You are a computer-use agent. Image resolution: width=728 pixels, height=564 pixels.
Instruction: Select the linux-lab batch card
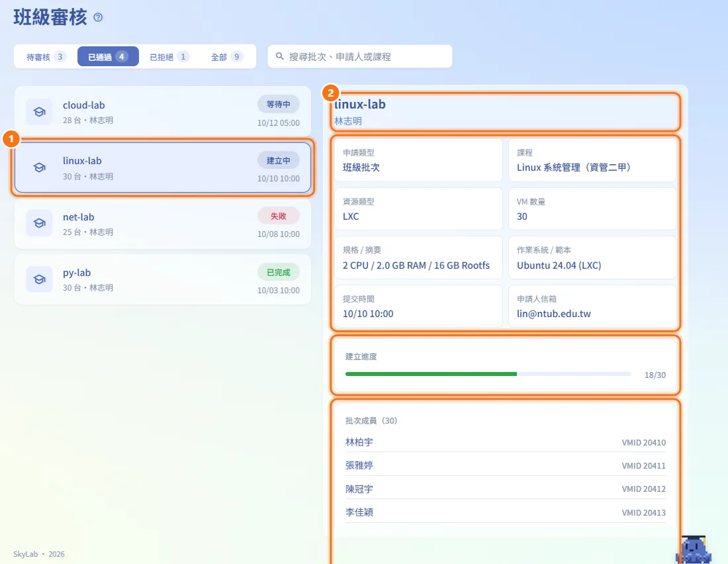coord(163,167)
